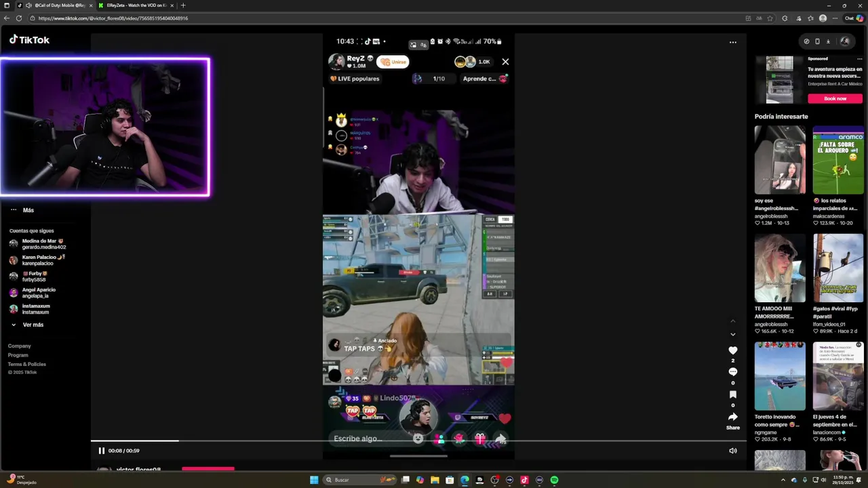Open instamaxum account
868x488 pixels.
tap(29, 309)
